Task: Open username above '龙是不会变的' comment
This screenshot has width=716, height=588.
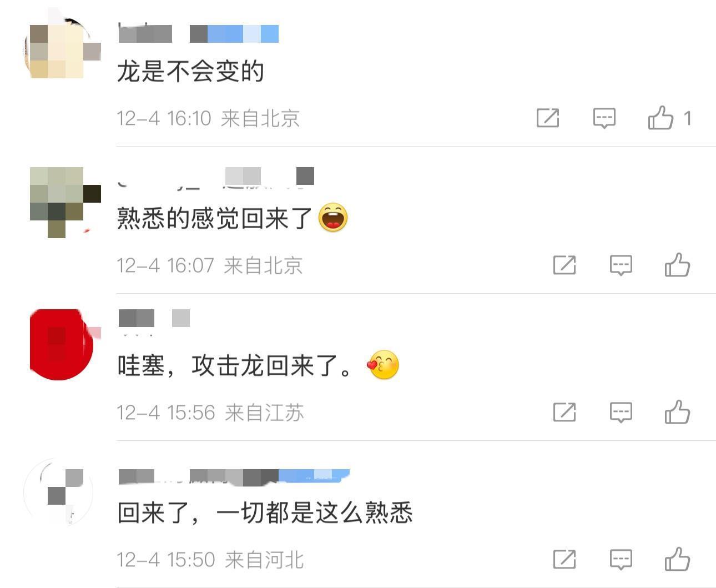Action: (x=199, y=33)
